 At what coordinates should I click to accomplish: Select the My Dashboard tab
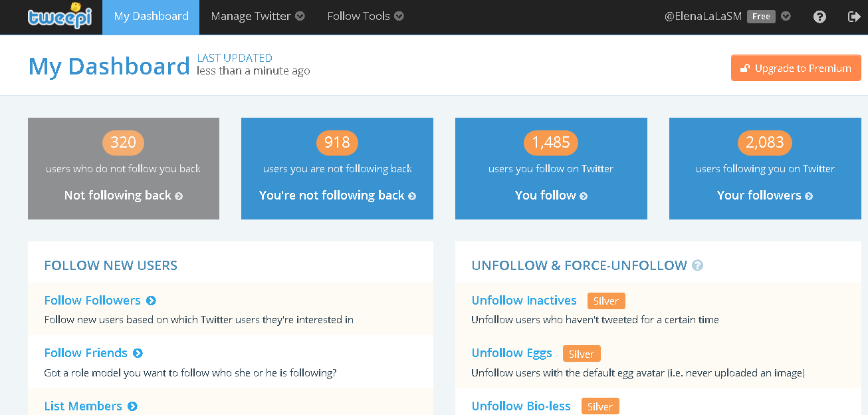click(x=150, y=16)
